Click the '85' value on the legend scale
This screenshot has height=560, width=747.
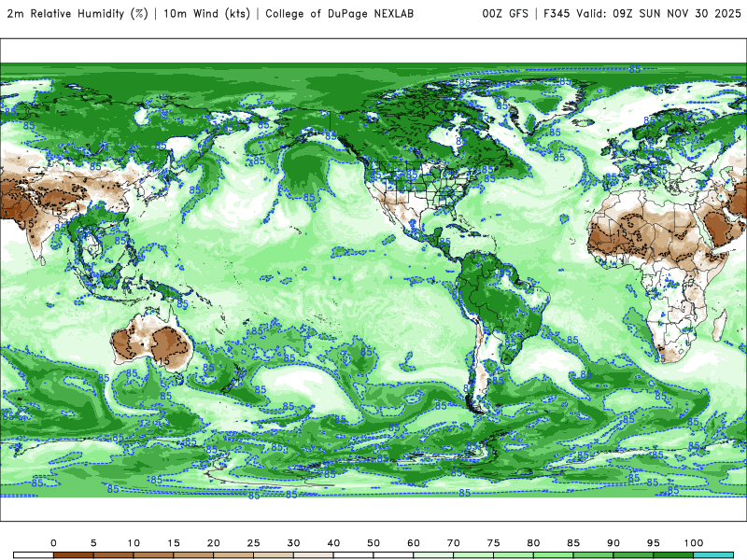point(573,543)
